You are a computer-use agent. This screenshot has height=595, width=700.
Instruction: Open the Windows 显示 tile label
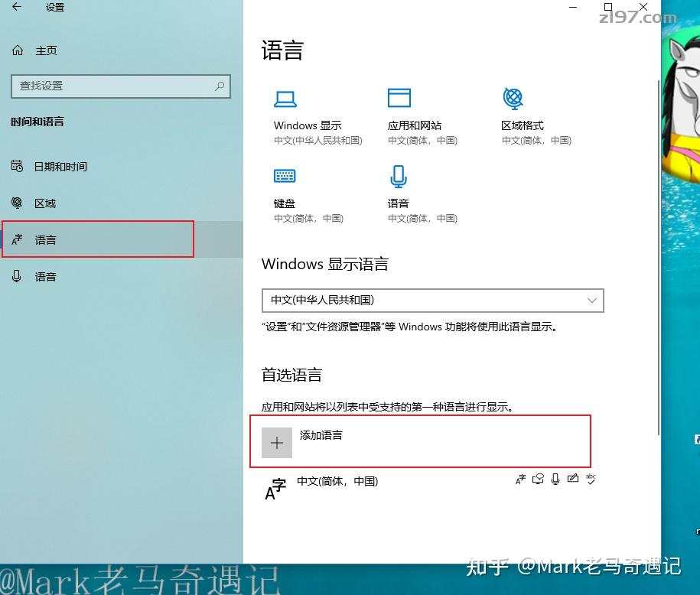pyautogui.click(x=308, y=125)
